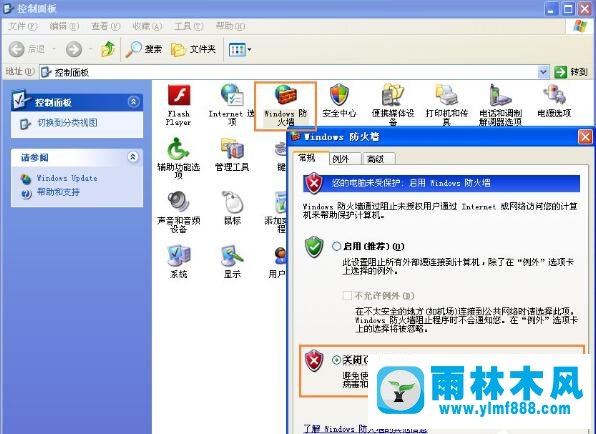
Task: Open Printers and Faxes (打印机和传真) icon
Action: (447, 105)
